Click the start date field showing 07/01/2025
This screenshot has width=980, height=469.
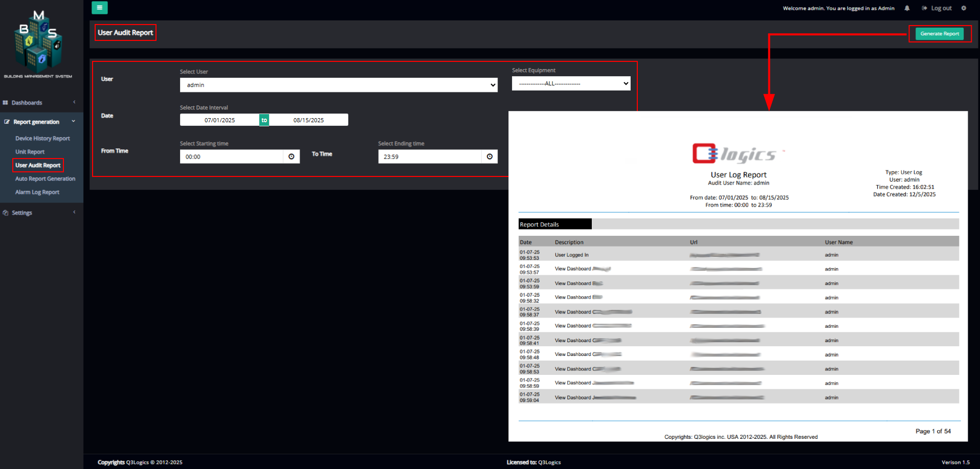pos(220,120)
